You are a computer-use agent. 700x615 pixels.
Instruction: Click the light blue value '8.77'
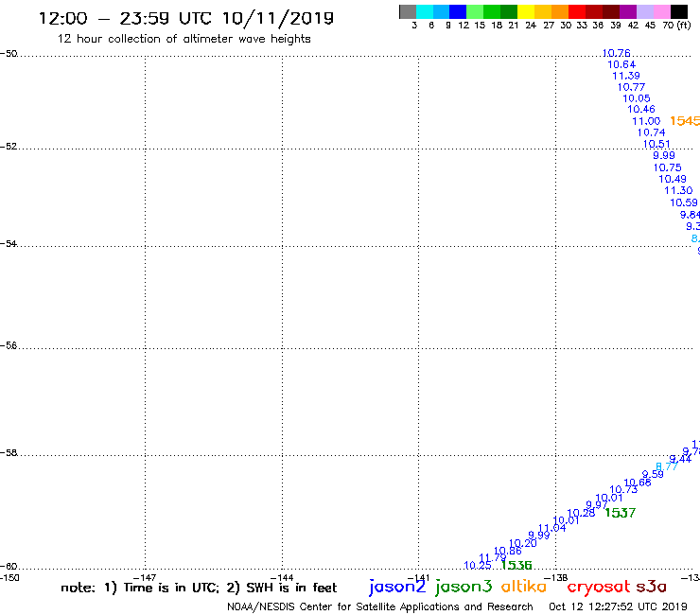(667, 466)
